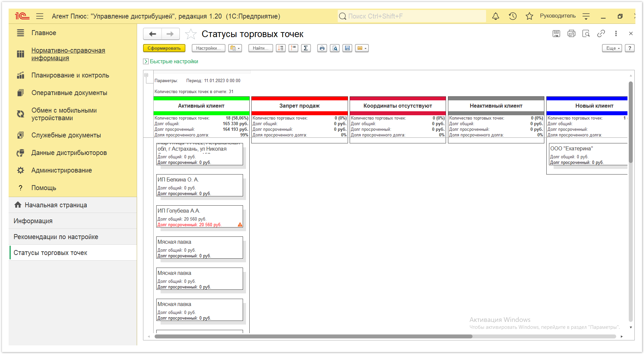Print report from report toolbar

tap(322, 48)
